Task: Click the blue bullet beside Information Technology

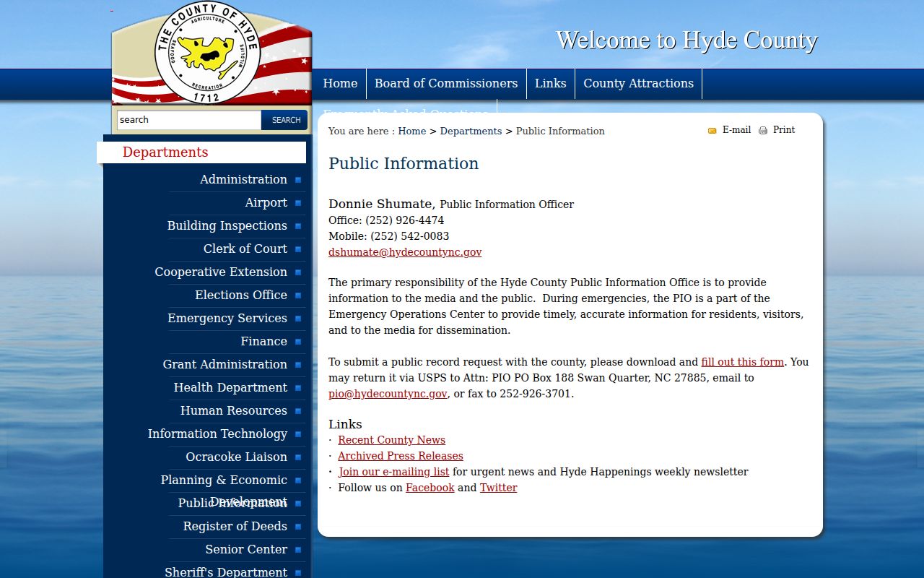Action: pyautogui.click(x=298, y=434)
